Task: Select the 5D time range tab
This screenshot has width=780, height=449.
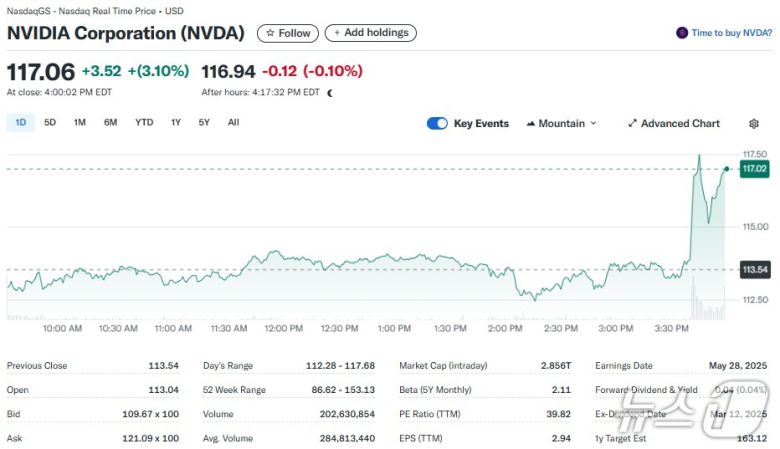Action: (x=50, y=123)
